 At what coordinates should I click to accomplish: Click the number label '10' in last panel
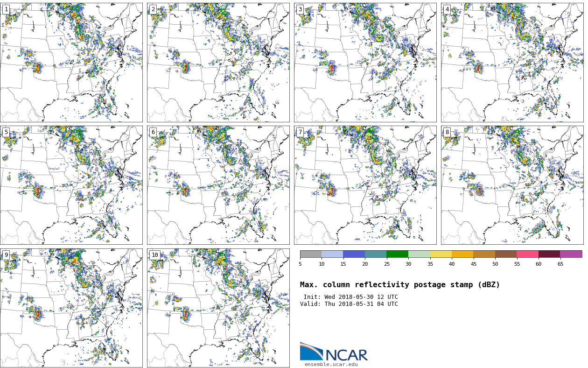(154, 255)
